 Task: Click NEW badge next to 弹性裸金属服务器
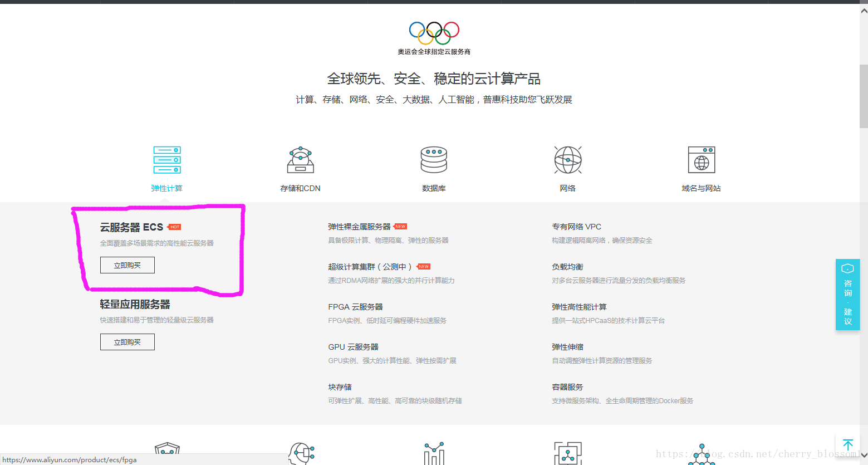point(400,227)
